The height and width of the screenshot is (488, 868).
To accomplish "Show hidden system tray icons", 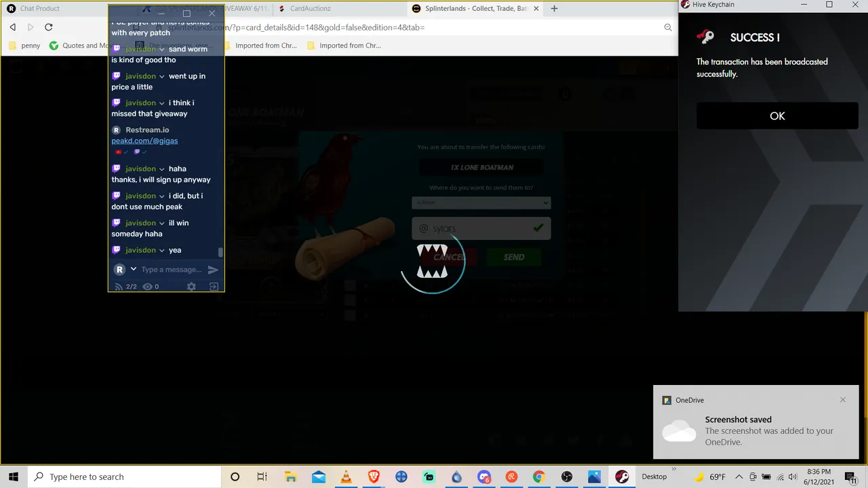I will coord(741,477).
